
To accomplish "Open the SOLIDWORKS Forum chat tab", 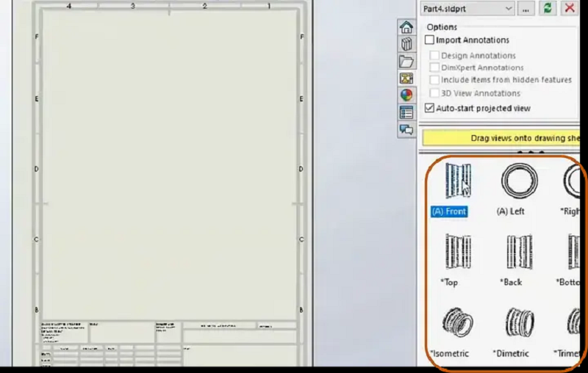I will click(x=406, y=129).
